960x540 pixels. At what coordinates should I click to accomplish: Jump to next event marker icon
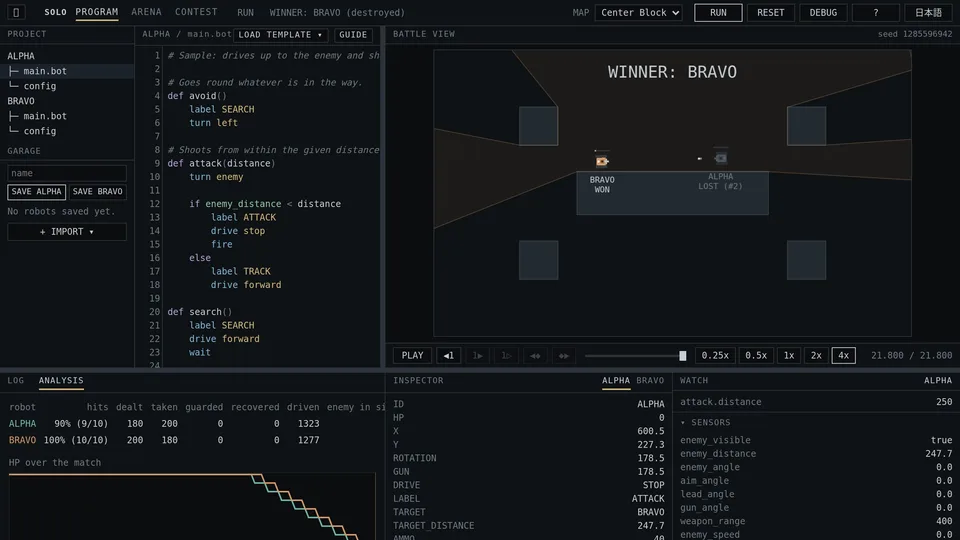564,355
